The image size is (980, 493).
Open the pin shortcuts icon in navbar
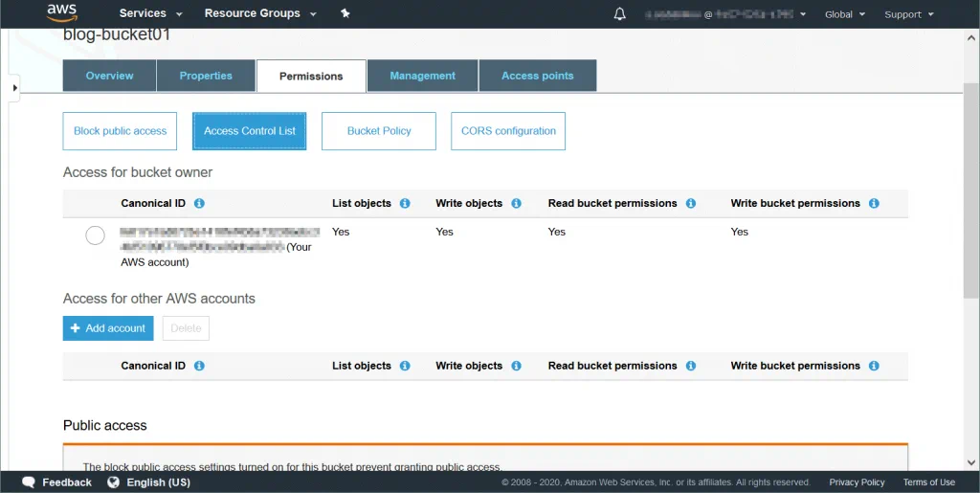tap(345, 13)
